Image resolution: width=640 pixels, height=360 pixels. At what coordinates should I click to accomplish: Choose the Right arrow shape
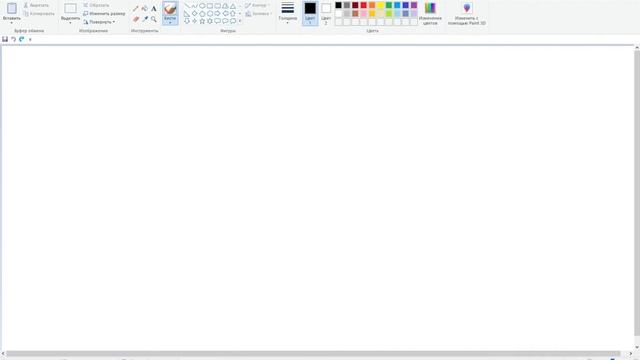coord(218,13)
